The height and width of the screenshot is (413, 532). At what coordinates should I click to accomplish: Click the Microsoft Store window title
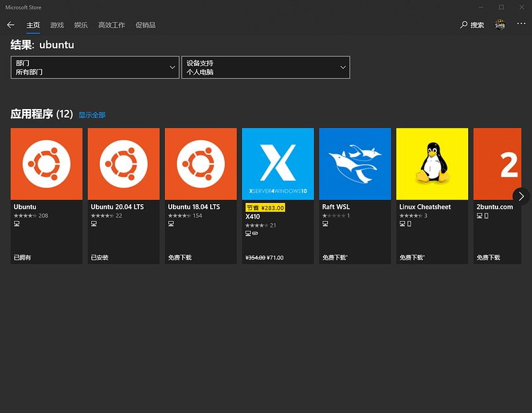click(23, 7)
